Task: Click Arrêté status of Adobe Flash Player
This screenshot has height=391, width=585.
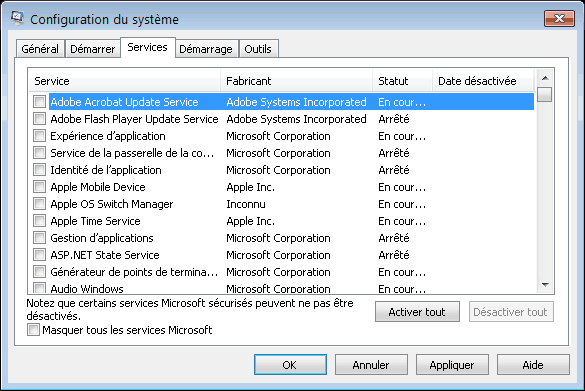Action: coord(394,119)
